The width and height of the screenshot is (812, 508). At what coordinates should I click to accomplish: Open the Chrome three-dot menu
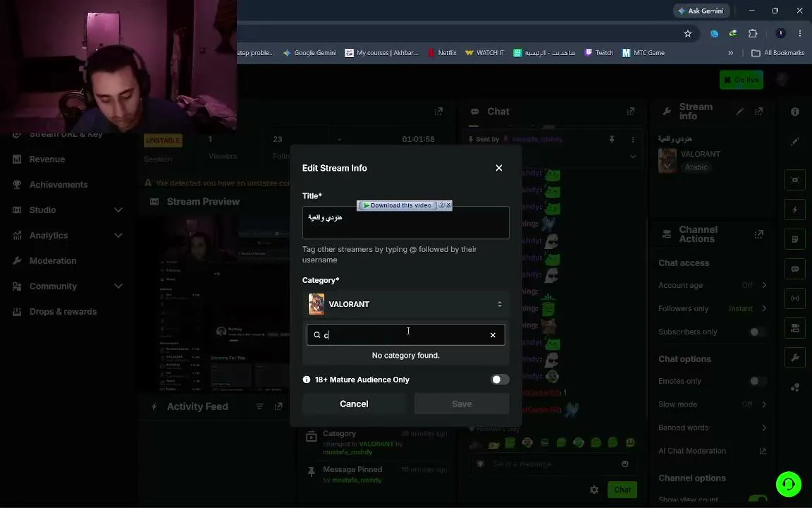coord(799,34)
